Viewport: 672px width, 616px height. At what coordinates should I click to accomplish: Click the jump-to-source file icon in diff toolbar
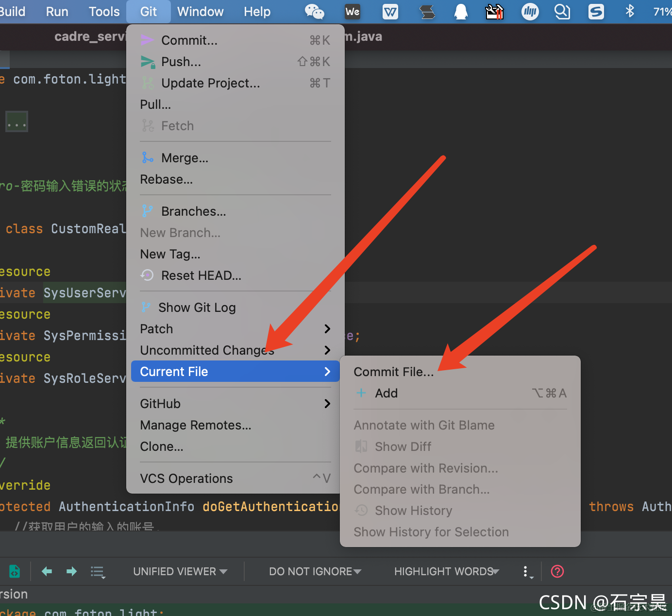point(15,571)
